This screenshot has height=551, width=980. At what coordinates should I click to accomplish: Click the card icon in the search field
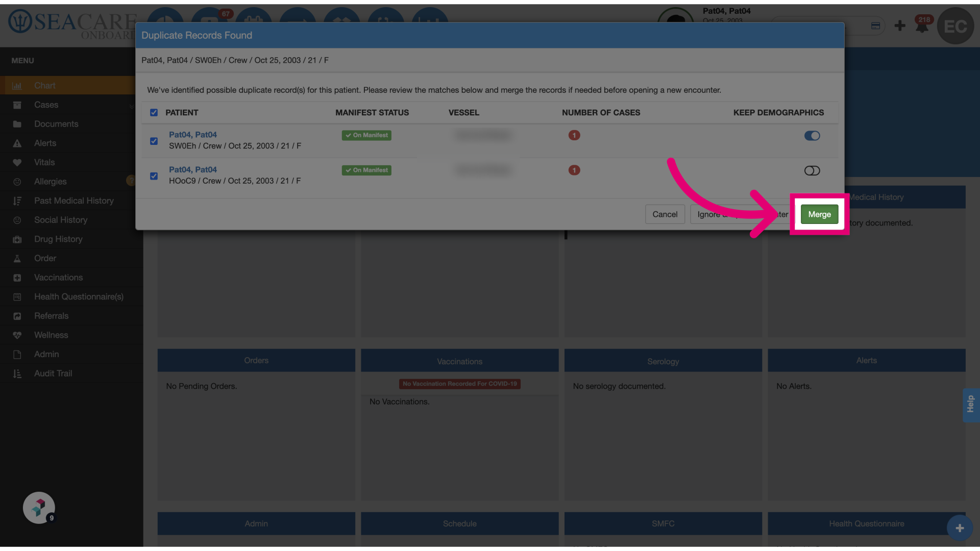click(x=875, y=26)
